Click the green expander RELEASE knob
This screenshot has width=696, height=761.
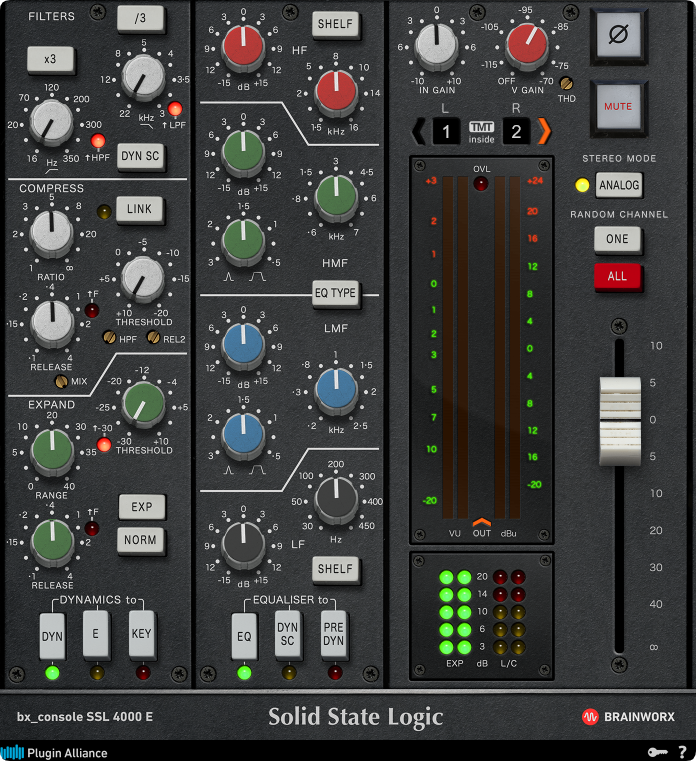(x=51, y=542)
